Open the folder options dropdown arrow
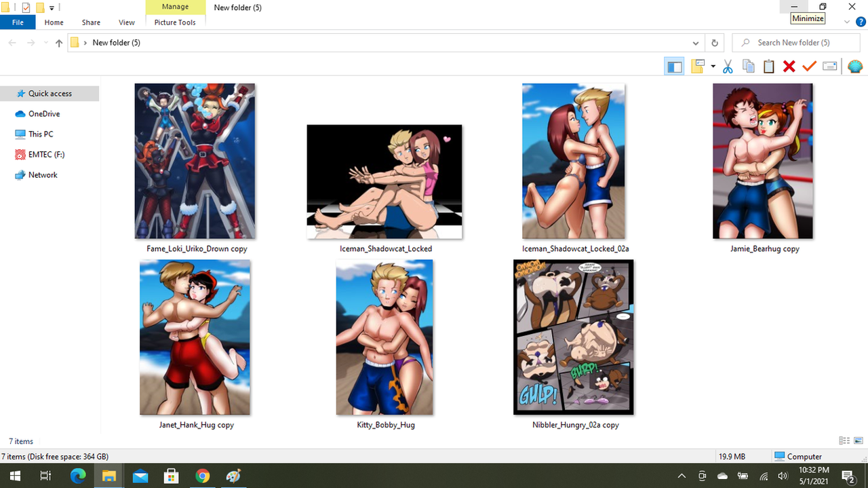This screenshot has height=488, width=868. coord(713,67)
